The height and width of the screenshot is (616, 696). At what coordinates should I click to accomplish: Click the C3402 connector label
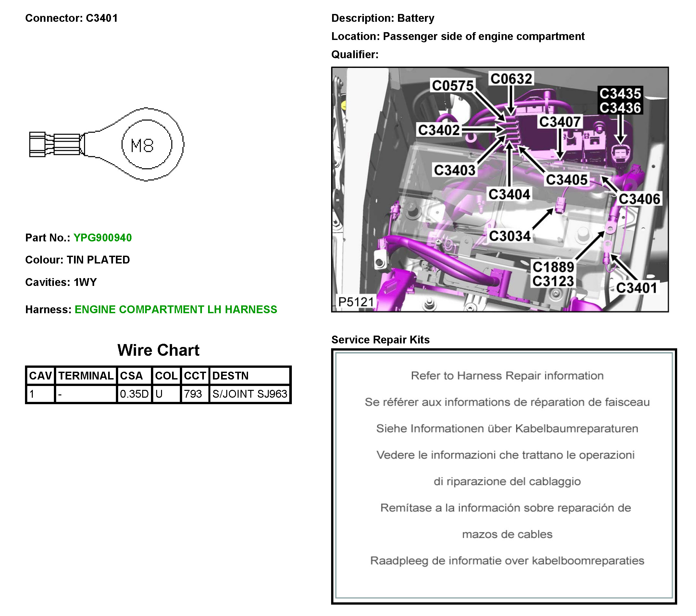(x=439, y=130)
